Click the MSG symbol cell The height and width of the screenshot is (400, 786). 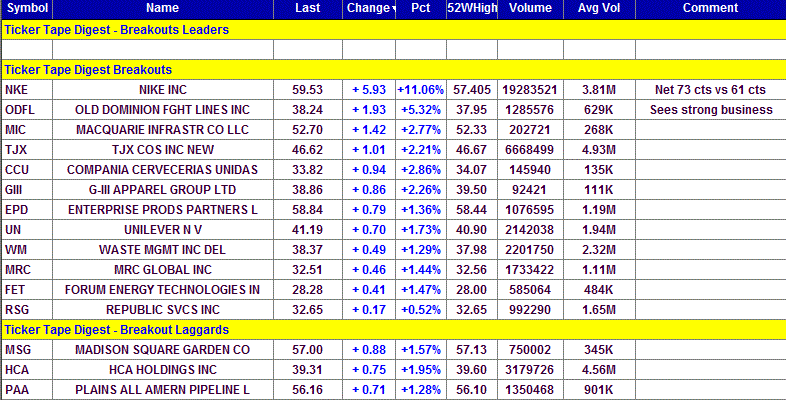[27, 350]
